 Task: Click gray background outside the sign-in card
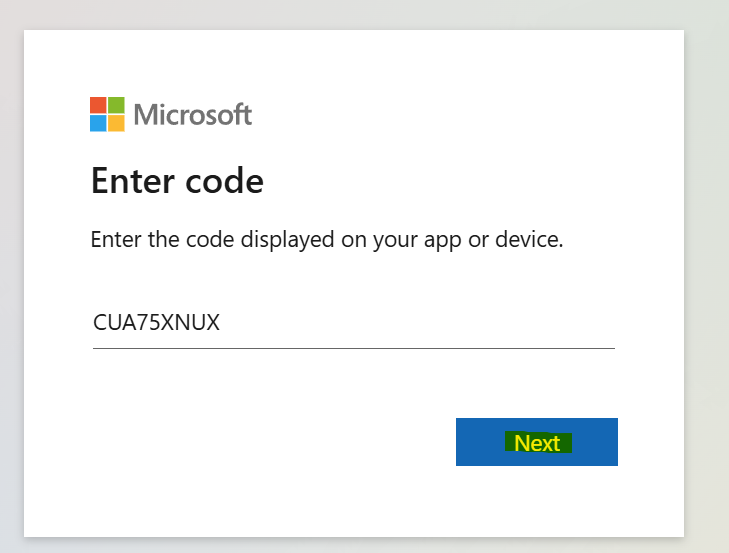707,279
